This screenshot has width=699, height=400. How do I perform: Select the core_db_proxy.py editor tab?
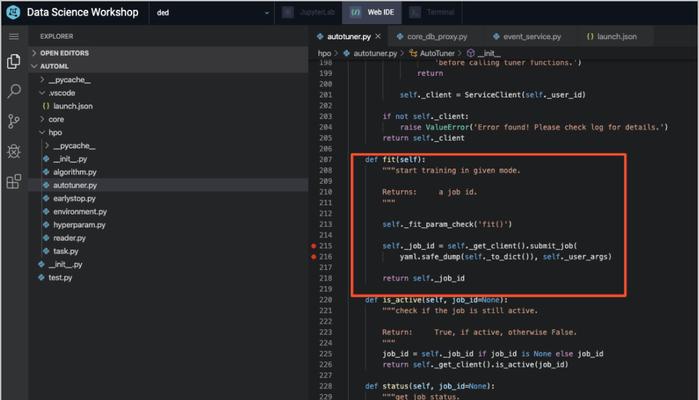coord(432,37)
